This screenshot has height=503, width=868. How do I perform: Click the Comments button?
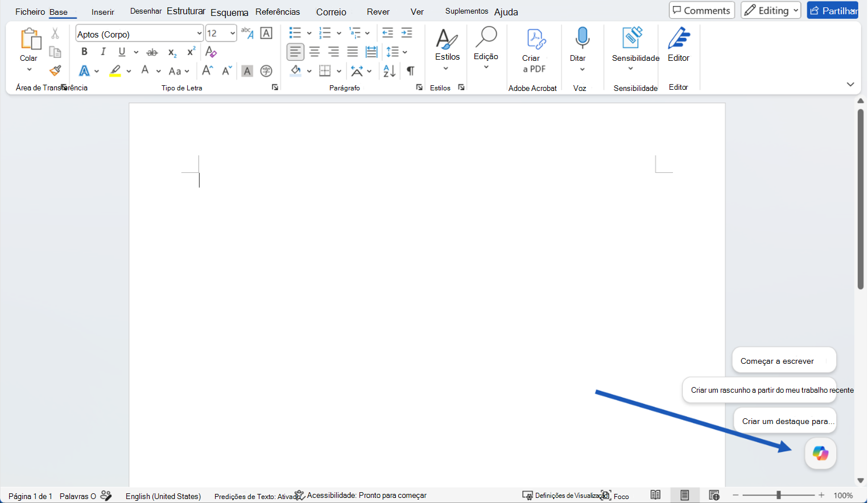point(702,10)
